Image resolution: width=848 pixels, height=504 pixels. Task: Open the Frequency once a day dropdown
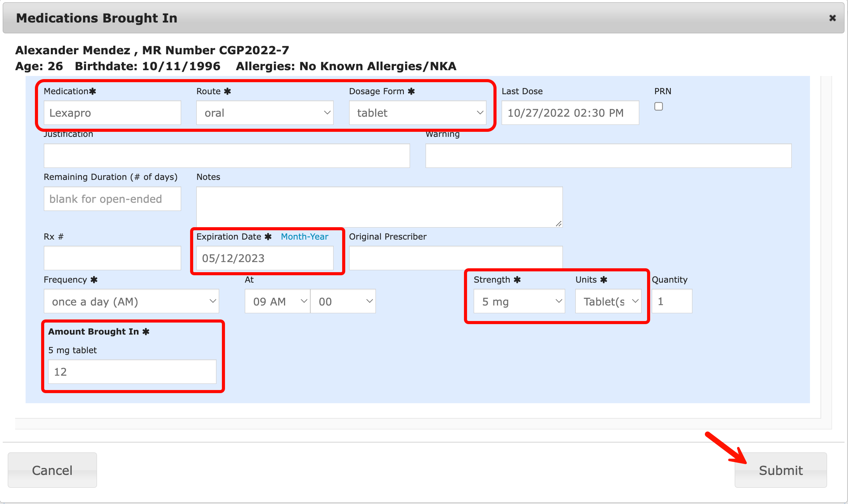click(x=131, y=301)
